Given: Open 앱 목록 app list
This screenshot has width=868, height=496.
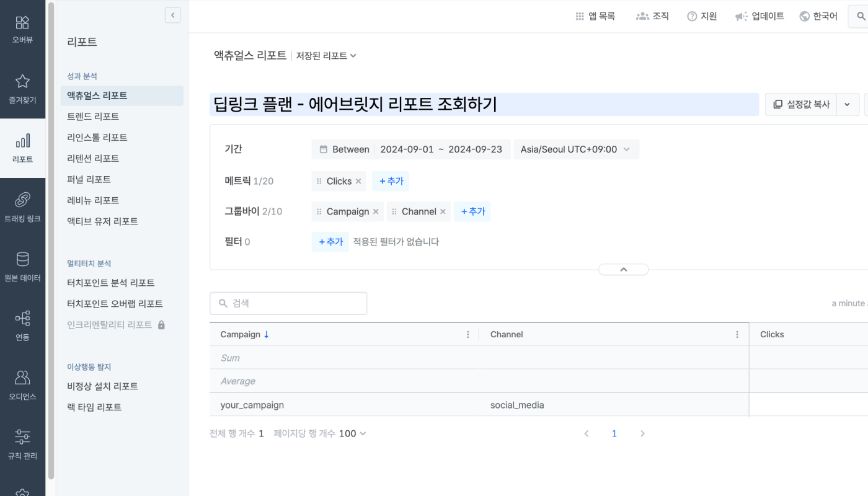Looking at the screenshot, I should click(595, 16).
